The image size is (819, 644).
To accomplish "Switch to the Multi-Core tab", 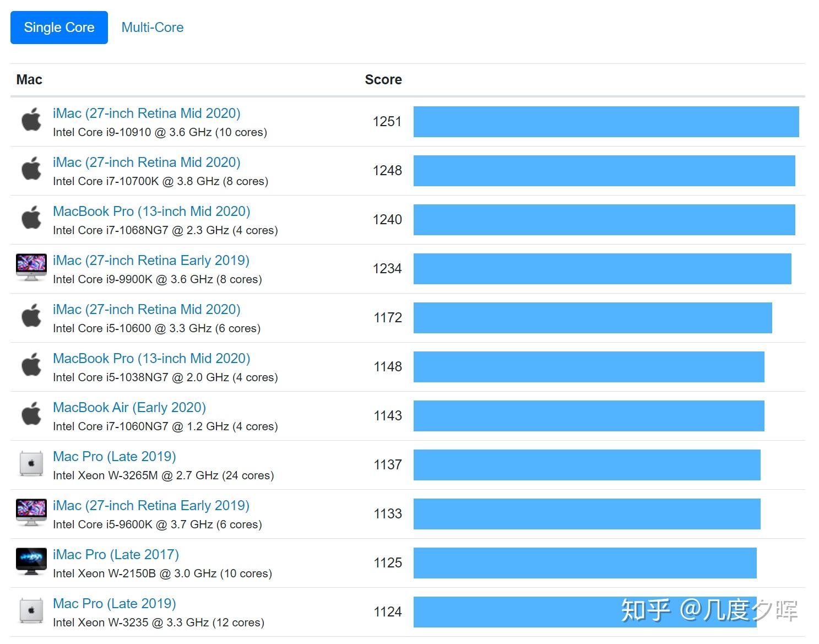I will pos(153,28).
